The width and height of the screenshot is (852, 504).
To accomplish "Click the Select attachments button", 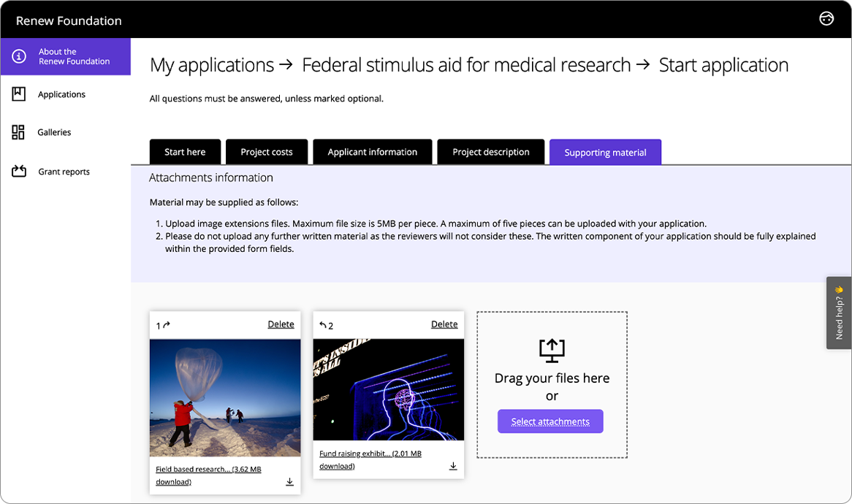I will 550,421.
